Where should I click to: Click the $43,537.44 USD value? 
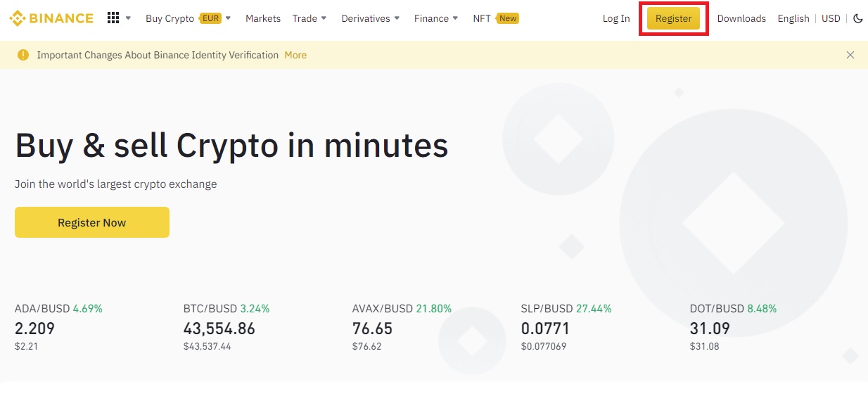coord(208,346)
